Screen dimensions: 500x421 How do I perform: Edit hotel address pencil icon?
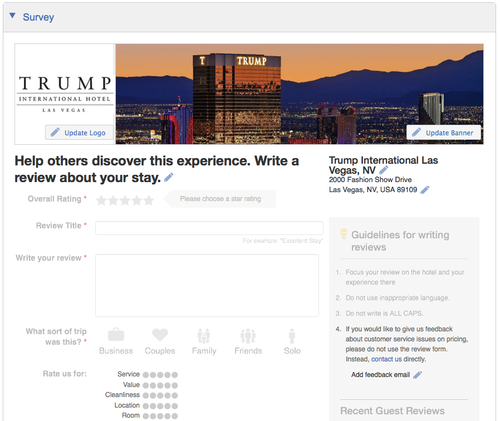click(x=425, y=190)
